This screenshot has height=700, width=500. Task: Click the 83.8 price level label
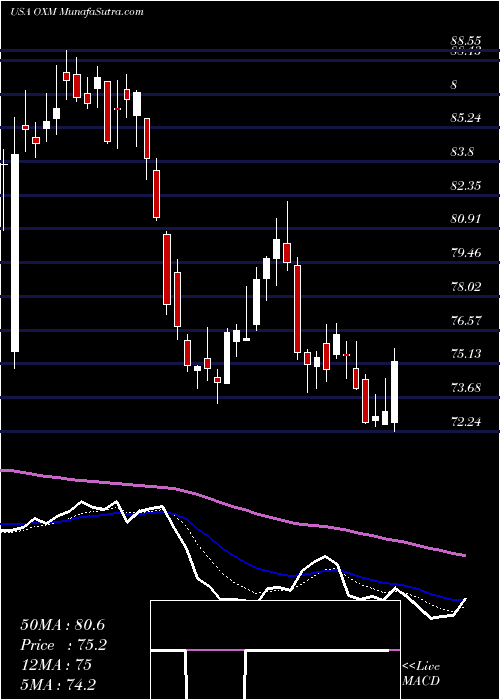coord(462,152)
